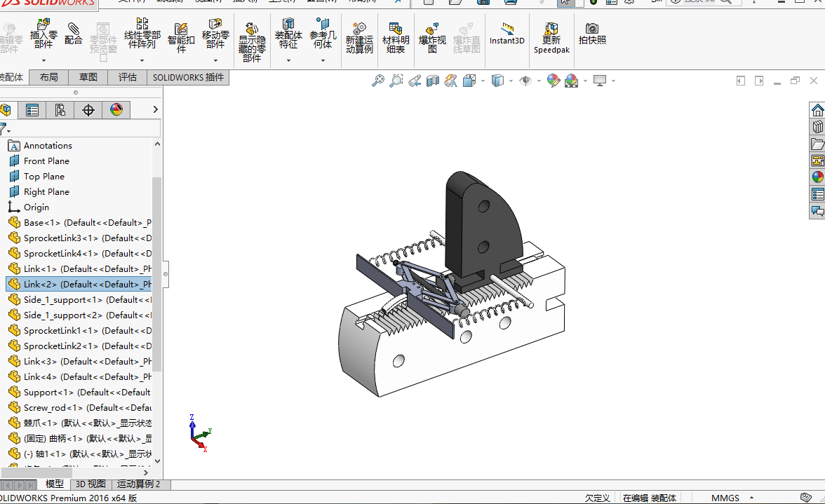Open Display Style dropdown arrow

tap(511, 81)
